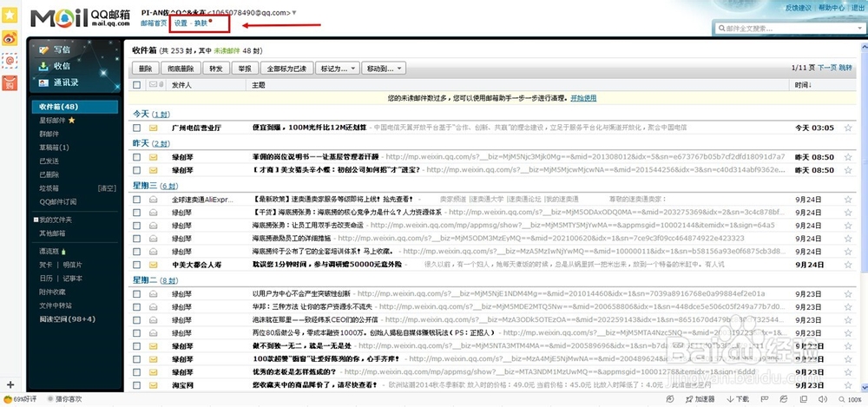
Task: Star the 广州电信营业厅 email
Action: pos(847,128)
